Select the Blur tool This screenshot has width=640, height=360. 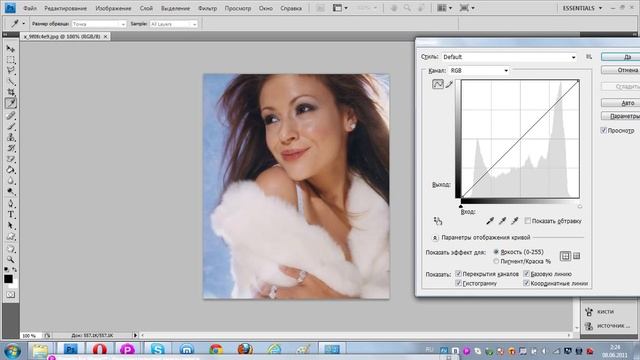click(x=11, y=181)
